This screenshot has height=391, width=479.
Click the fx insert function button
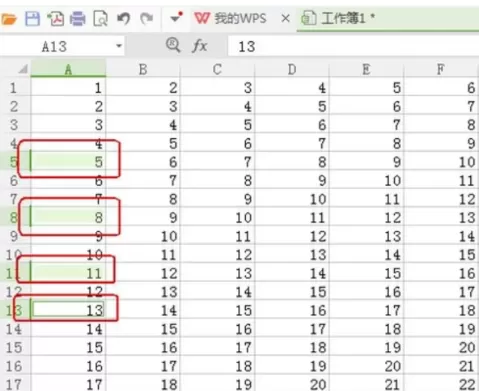pyautogui.click(x=199, y=45)
